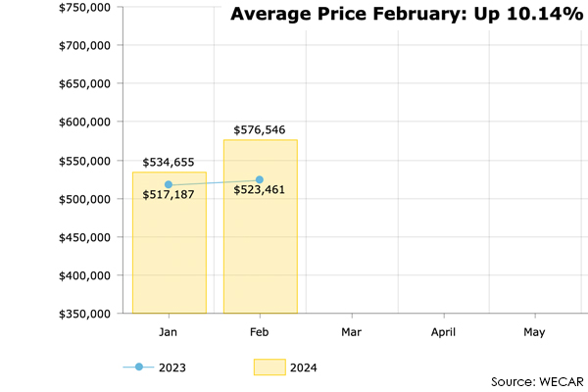The height and width of the screenshot is (392, 588).
Task: Click the 2024 legend label text
Action: pyautogui.click(x=302, y=368)
